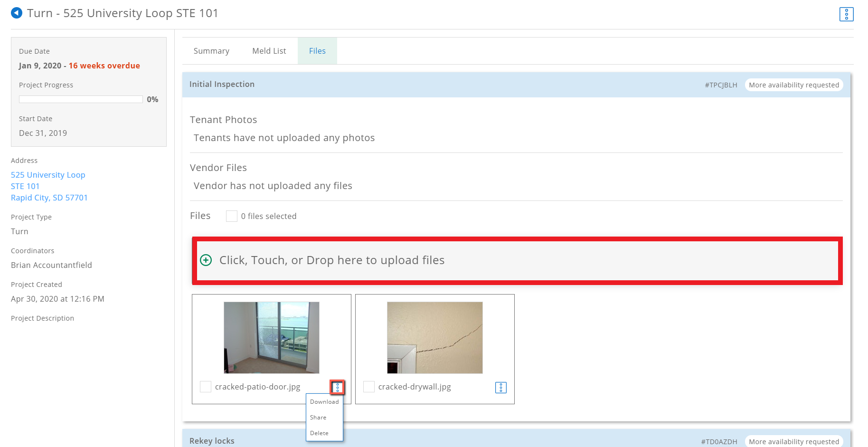
Task: Click the Rapid City, SD 57701 link
Action: 49,198
